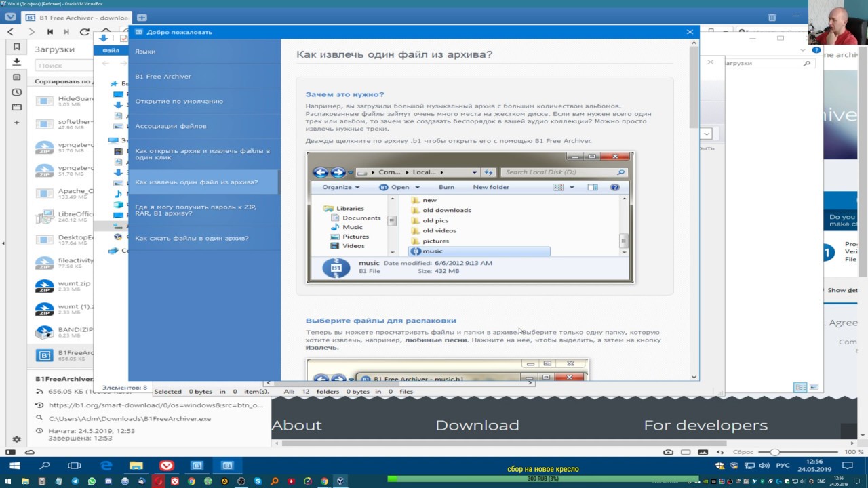Viewport: 868px width, 488px height.
Task: Open Ассоциации файлов section
Action: coord(204,126)
